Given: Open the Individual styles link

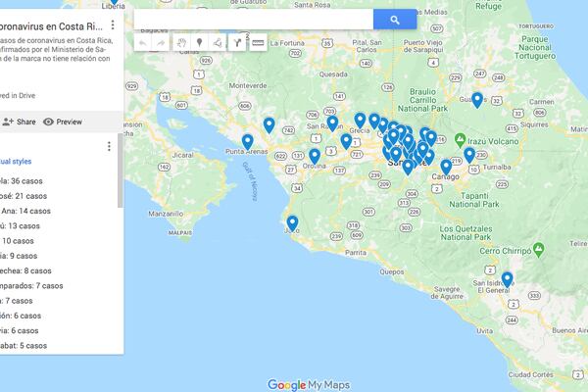Looking at the screenshot, I should [x=16, y=162].
